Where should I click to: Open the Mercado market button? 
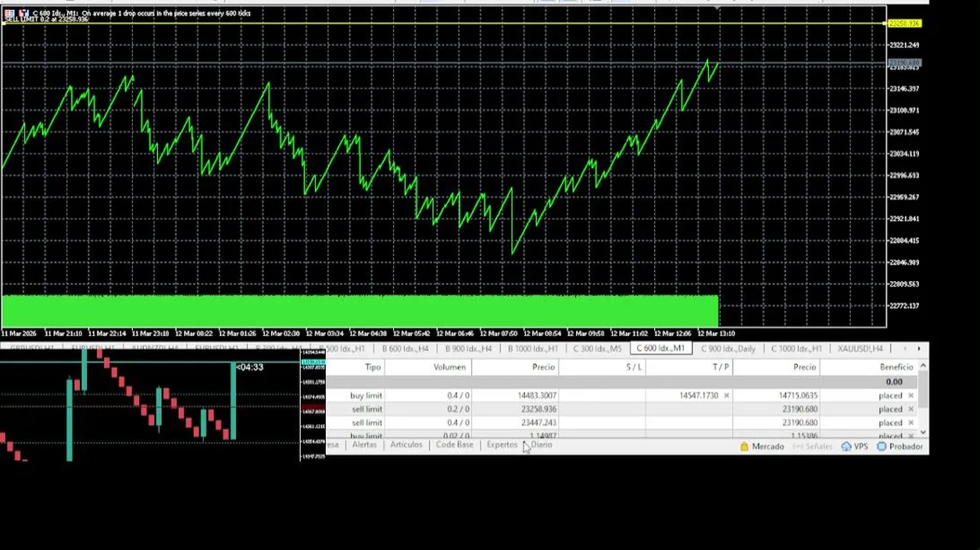pyautogui.click(x=762, y=446)
